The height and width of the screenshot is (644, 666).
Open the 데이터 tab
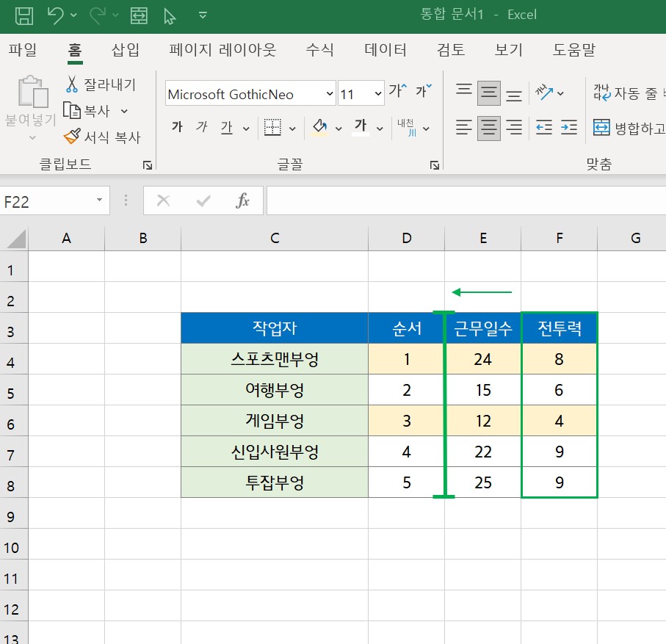(386, 49)
